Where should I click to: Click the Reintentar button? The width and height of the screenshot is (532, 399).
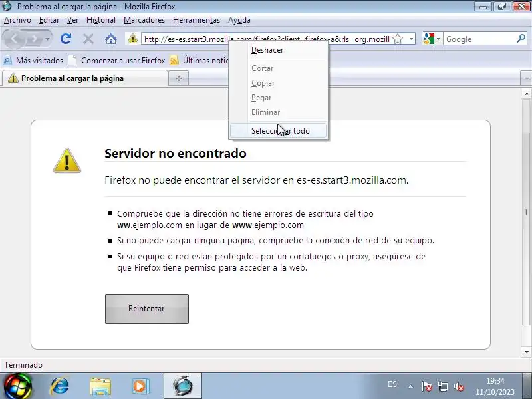click(146, 309)
